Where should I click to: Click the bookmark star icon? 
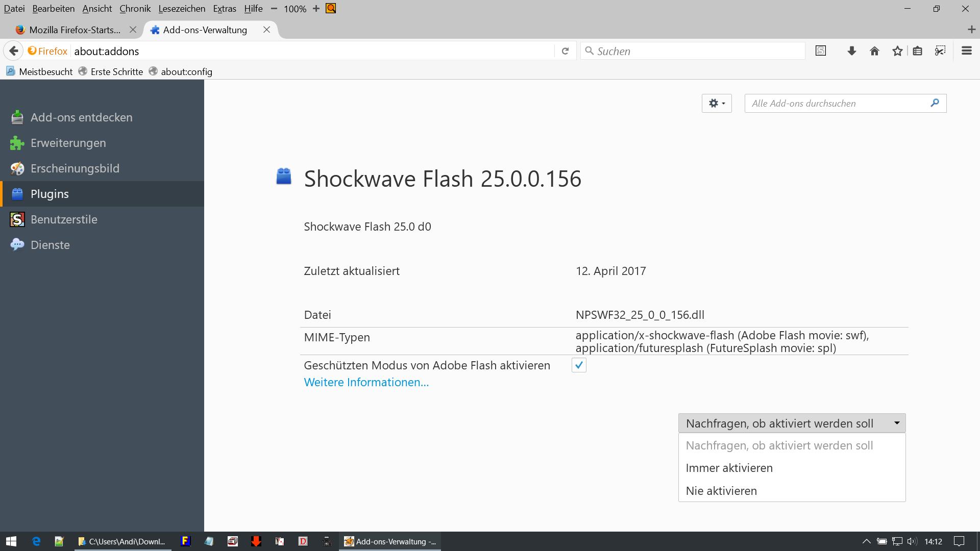click(897, 51)
